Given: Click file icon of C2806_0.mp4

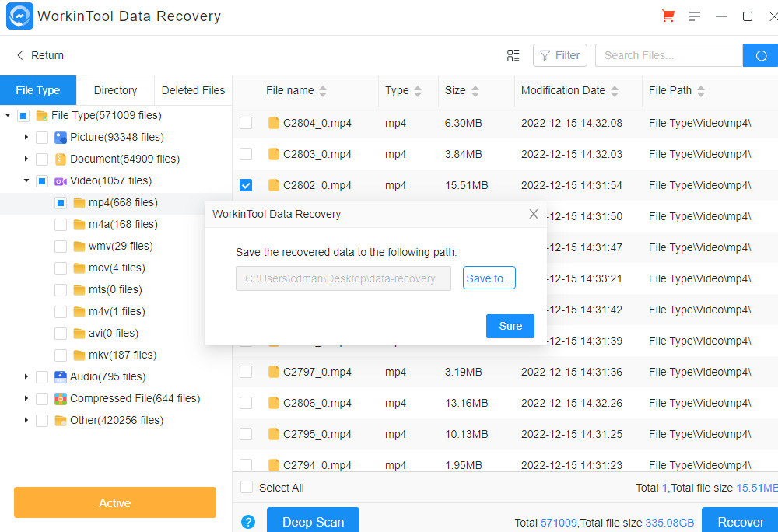Looking at the screenshot, I should 273,403.
